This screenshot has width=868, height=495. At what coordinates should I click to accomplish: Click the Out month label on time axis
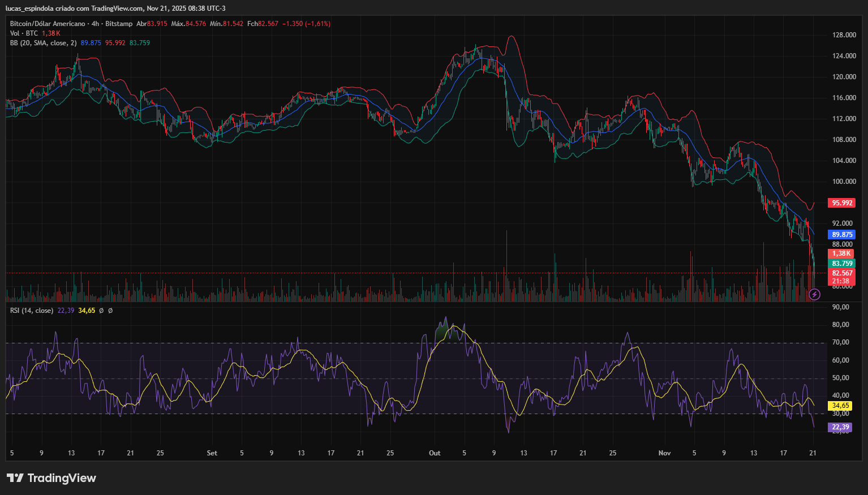[435, 453]
